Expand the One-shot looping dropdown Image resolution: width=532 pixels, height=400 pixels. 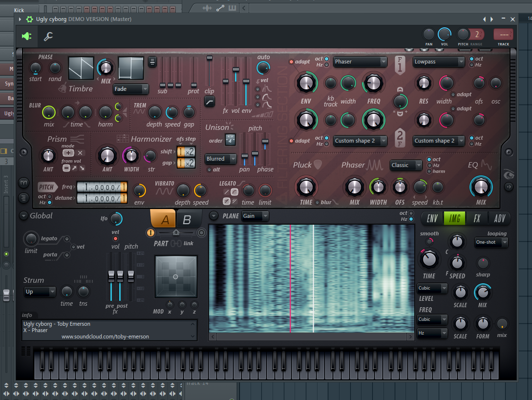coord(491,242)
